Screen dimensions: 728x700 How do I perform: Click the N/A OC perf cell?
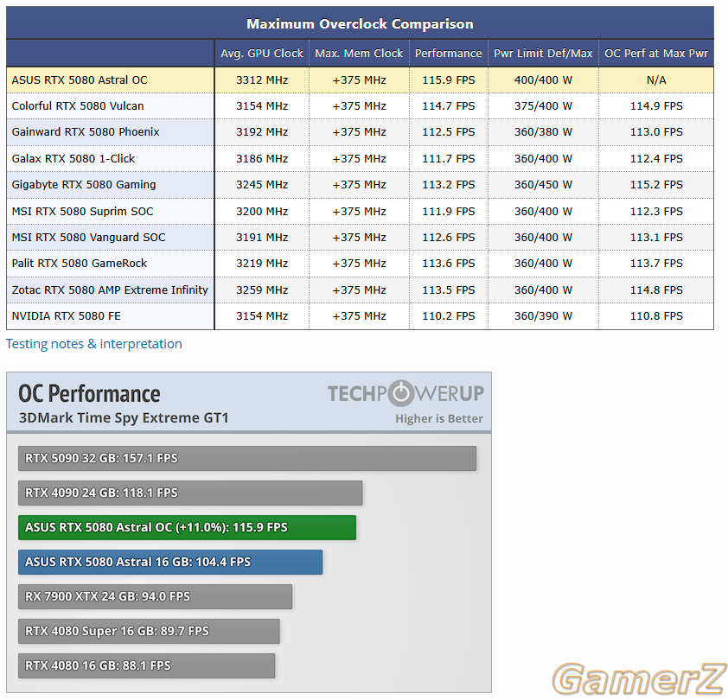pos(656,80)
